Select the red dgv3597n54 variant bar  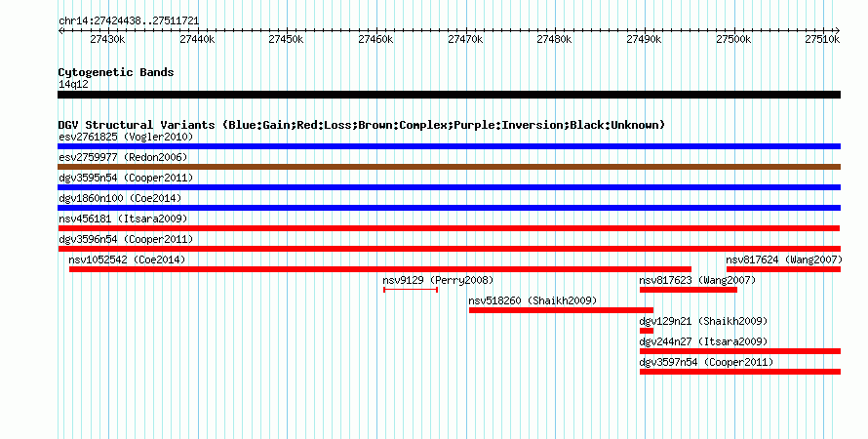(x=740, y=372)
